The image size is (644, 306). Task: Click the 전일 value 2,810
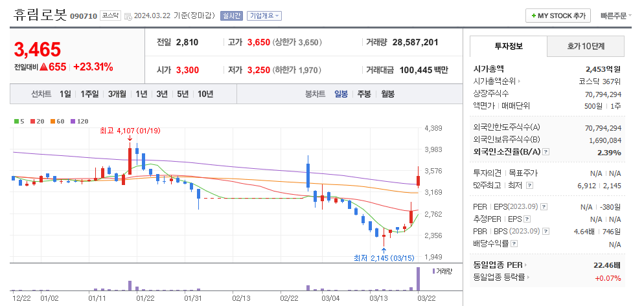[187, 42]
